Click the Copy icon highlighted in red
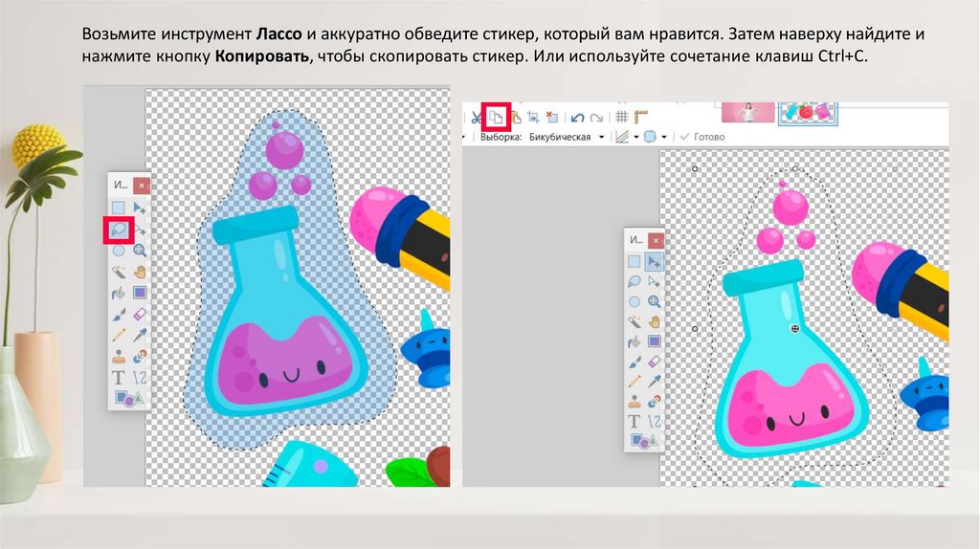980x549 pixels. pos(496,118)
